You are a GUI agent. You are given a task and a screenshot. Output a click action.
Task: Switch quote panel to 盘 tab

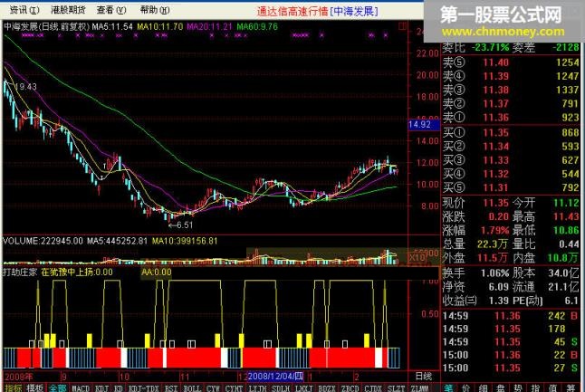[x=501, y=387]
